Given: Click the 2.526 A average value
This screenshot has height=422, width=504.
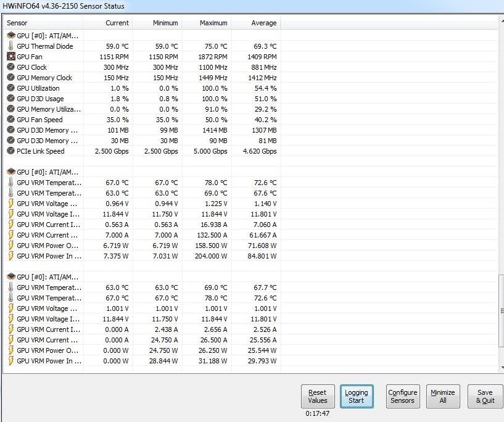Looking at the screenshot, I should coord(265,329).
